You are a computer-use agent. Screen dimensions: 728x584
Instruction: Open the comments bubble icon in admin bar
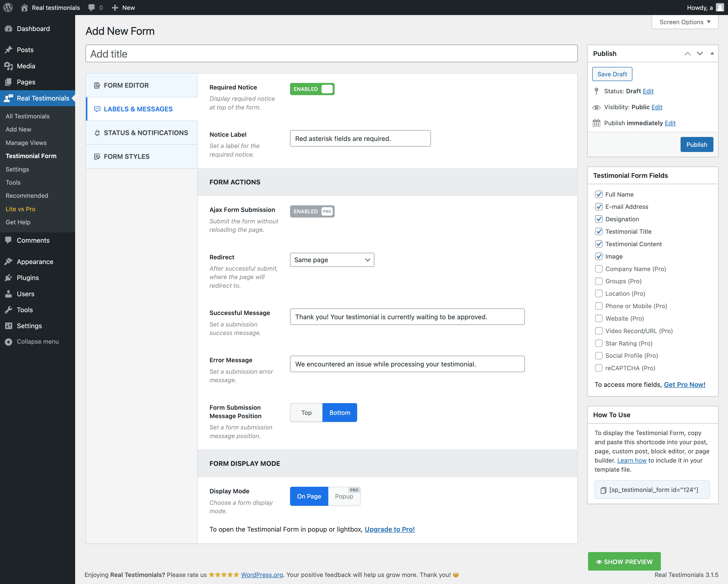(x=92, y=8)
